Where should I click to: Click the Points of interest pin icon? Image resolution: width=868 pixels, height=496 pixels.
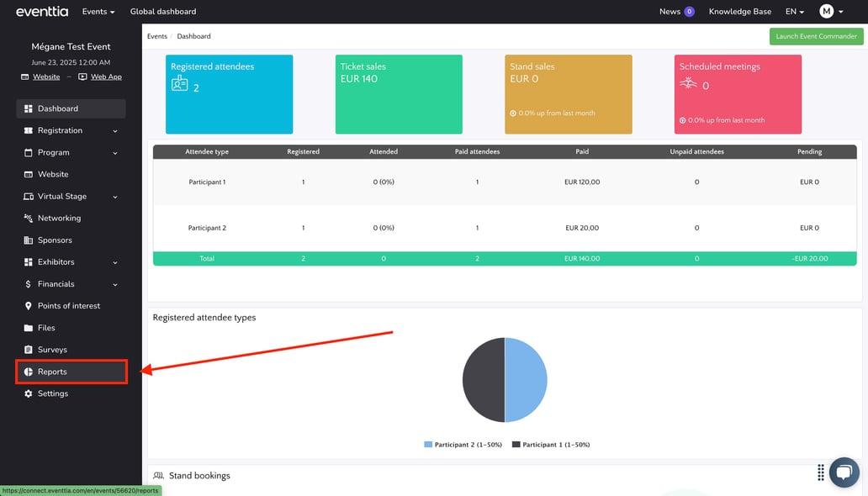point(29,305)
